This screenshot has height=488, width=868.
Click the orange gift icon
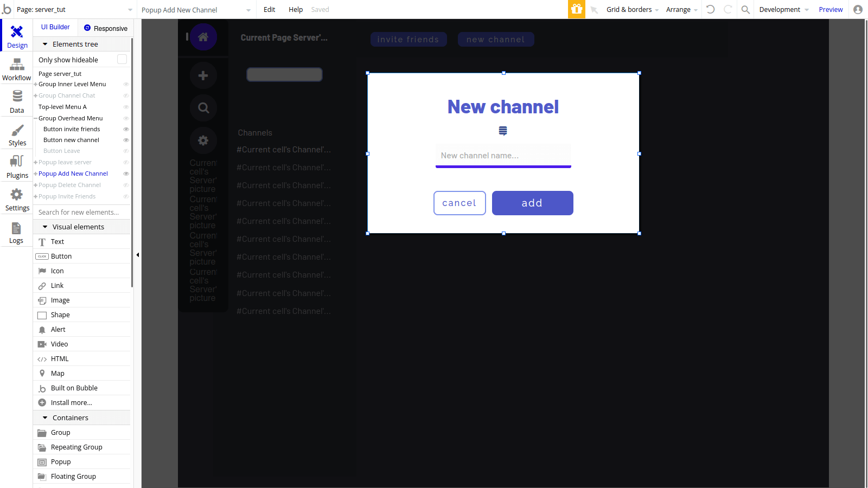(577, 9)
